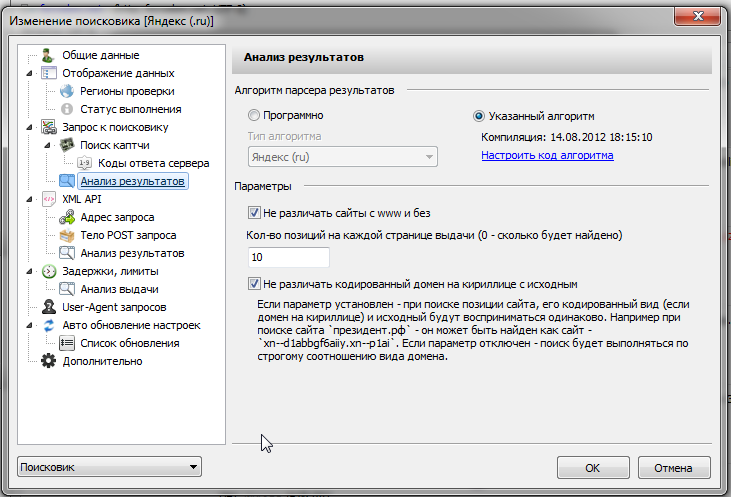The height and width of the screenshot is (497, 731).
Task: Click the spy icon beside User-Agent запросов
Action: (48, 307)
